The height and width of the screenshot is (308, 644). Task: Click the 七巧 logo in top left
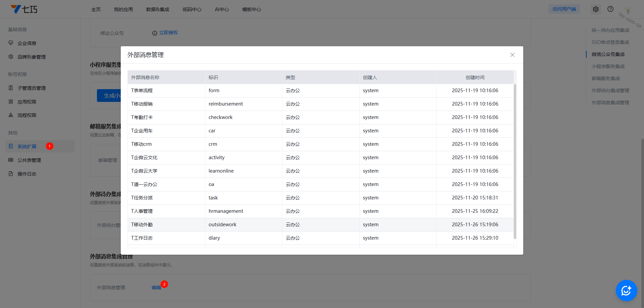point(24,9)
